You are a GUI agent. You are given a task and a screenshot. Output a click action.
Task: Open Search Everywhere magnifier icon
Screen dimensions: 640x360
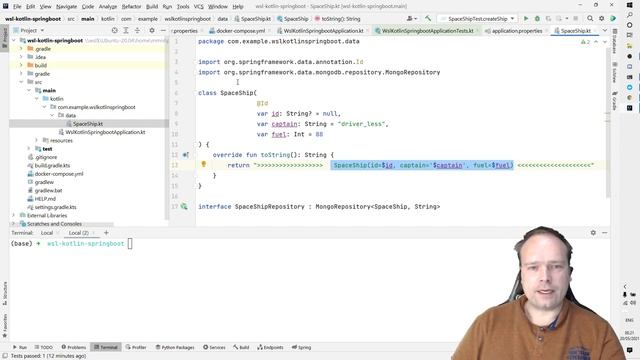point(590,19)
